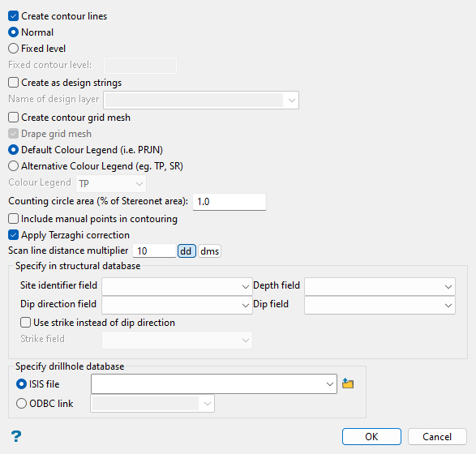Open the Site identifier field dropdown
Screen dimensions: 476x454
coord(177,286)
